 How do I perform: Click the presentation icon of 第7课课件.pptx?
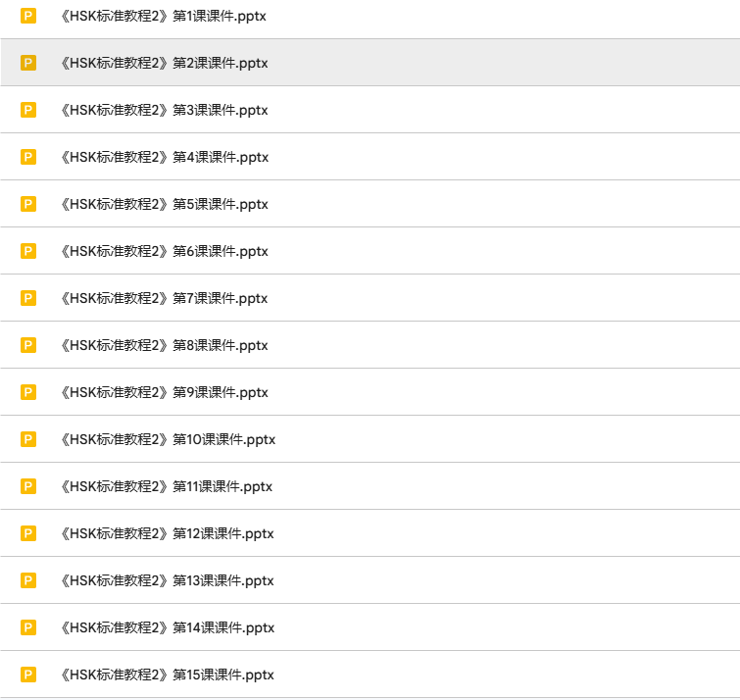point(28,298)
